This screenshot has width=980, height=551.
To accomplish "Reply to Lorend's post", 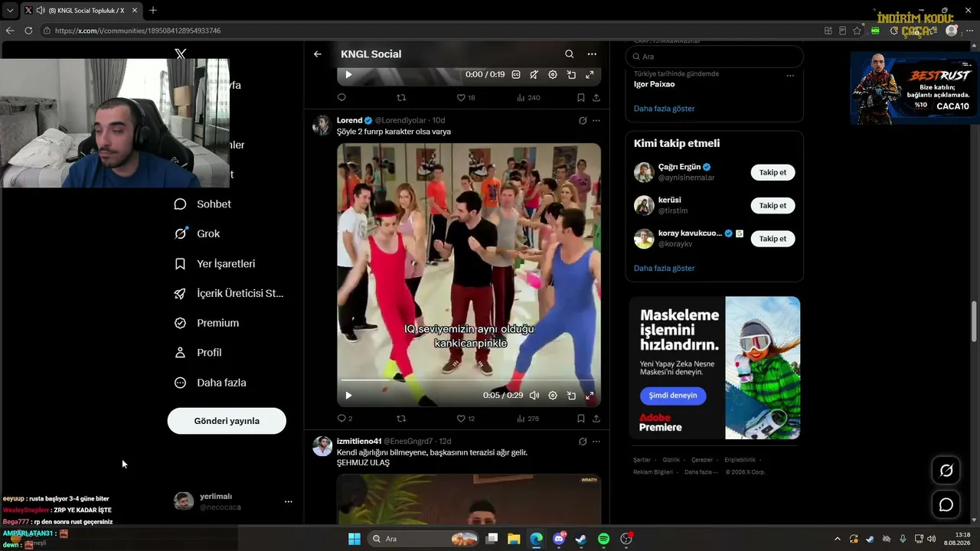I will point(345,419).
